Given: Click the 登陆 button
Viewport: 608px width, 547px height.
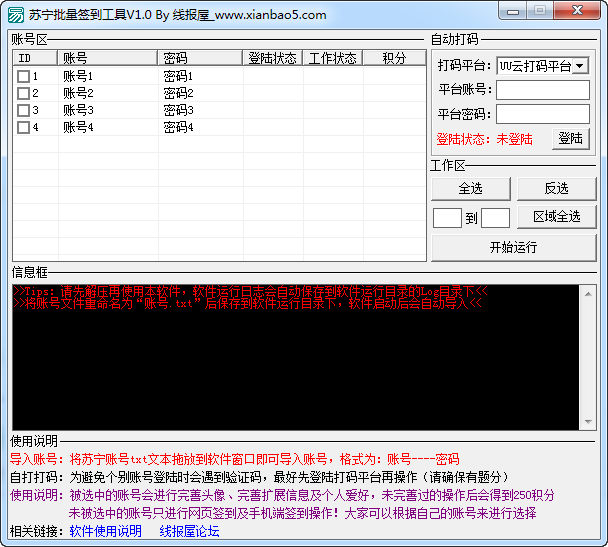Looking at the screenshot, I should (570, 138).
